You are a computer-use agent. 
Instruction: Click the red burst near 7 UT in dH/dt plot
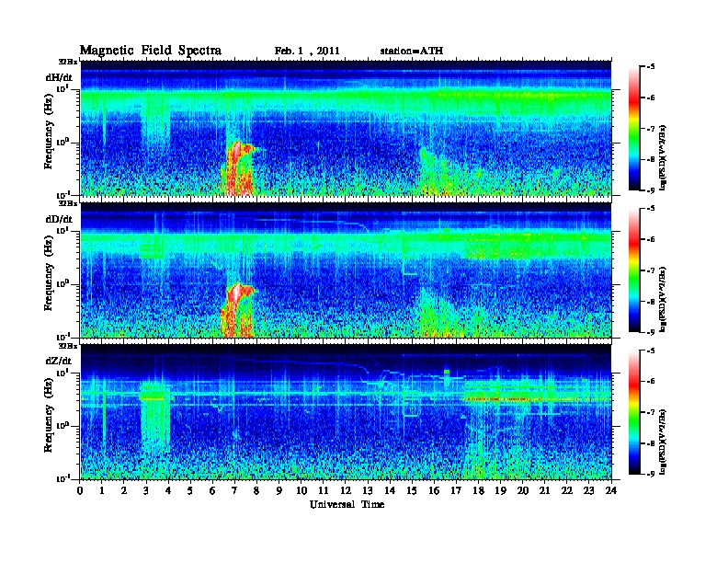[238, 168]
